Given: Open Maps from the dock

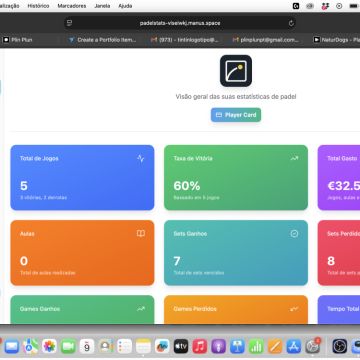Looking at the screenshot, I should coord(31,347).
